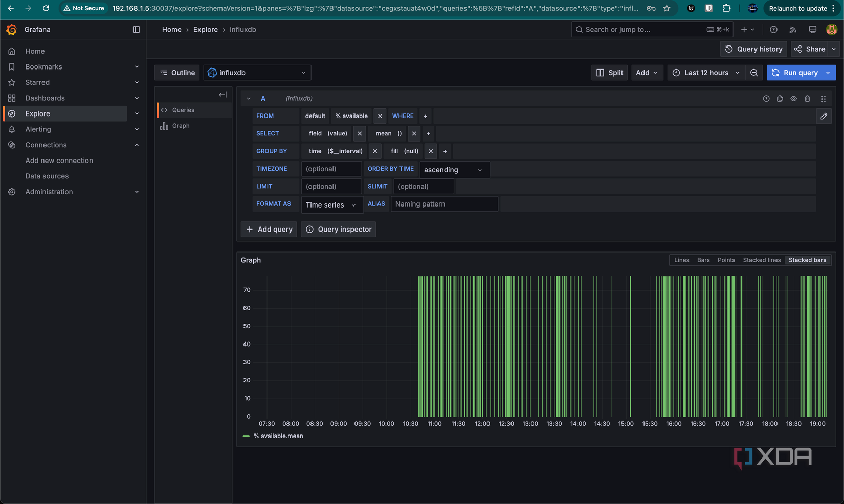
Task: Select Queries in the Outline panel
Action: (x=182, y=110)
